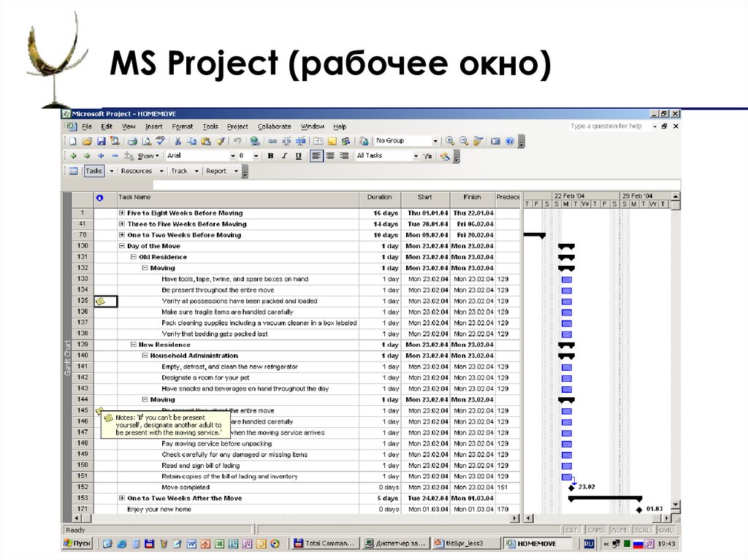
Task: Add Task Notes with yellow note icon
Action: [x=332, y=141]
